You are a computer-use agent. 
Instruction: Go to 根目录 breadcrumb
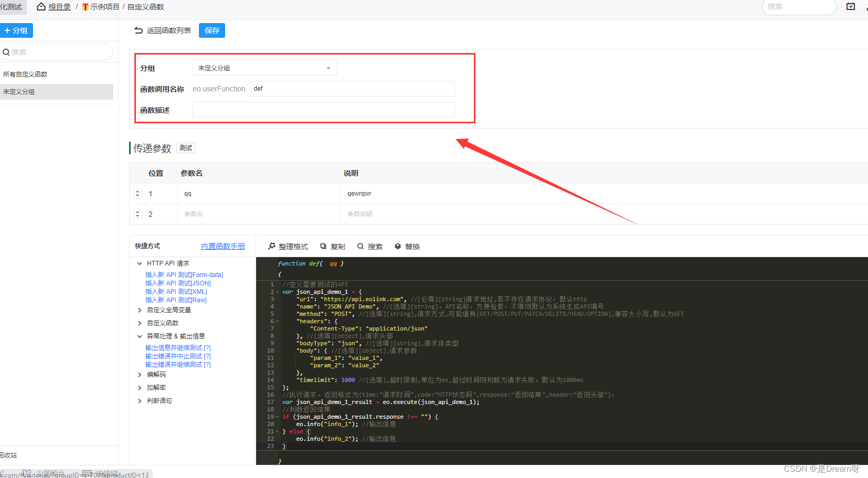click(x=59, y=7)
